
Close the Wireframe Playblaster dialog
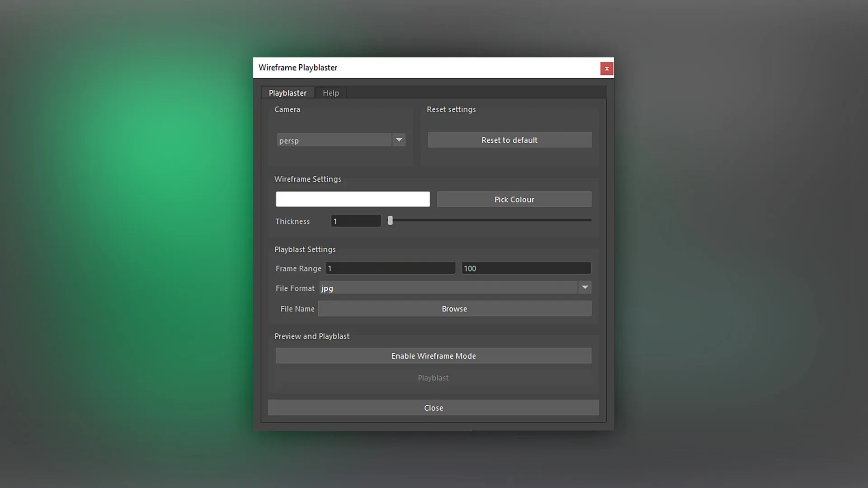click(x=433, y=407)
